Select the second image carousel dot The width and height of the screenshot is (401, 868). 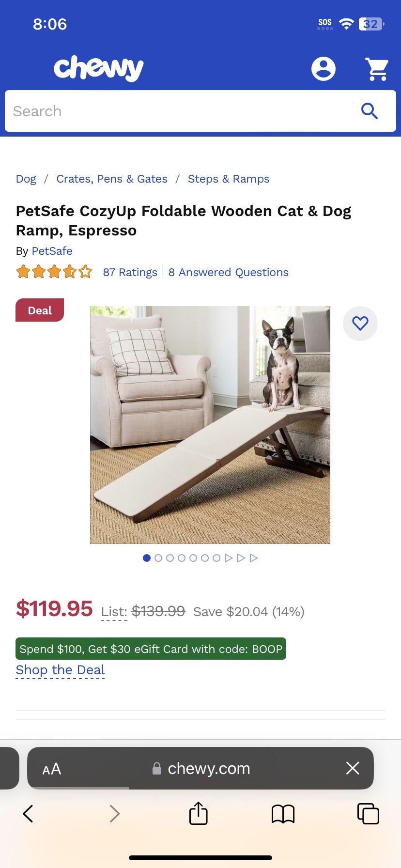click(x=158, y=558)
